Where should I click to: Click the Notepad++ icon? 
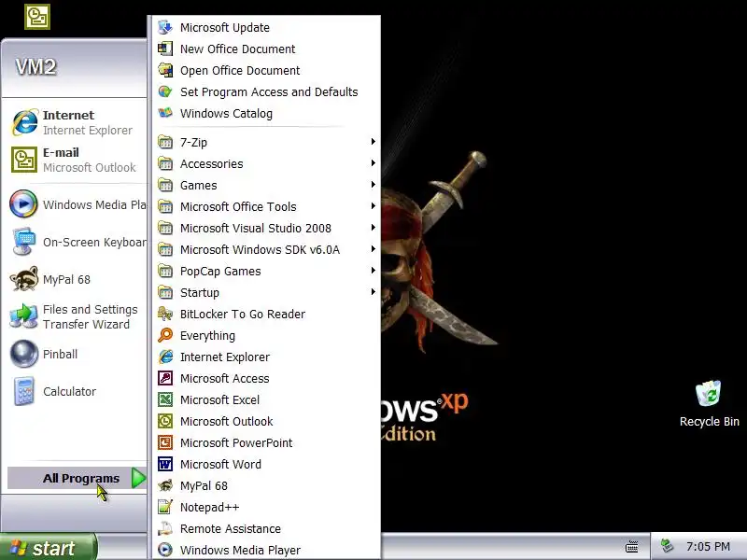165,507
